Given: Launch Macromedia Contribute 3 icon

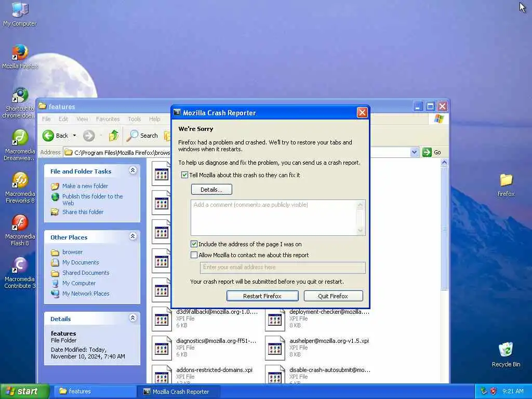Looking at the screenshot, I should click(20, 265).
